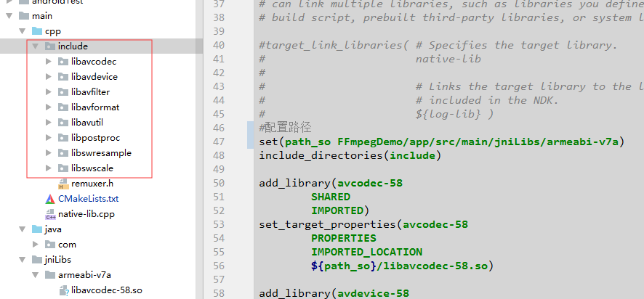Click the libavformat folder icon

(63, 107)
